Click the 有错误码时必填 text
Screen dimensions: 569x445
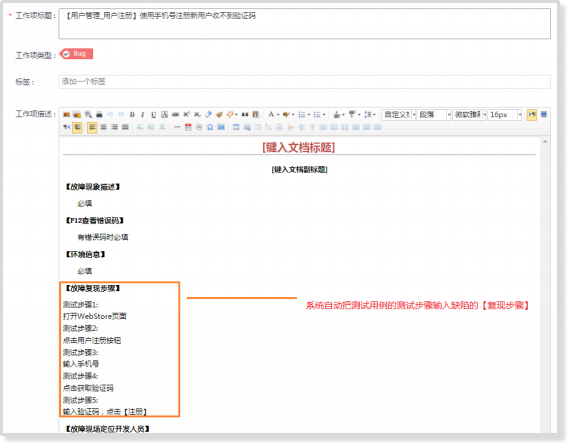pos(103,237)
